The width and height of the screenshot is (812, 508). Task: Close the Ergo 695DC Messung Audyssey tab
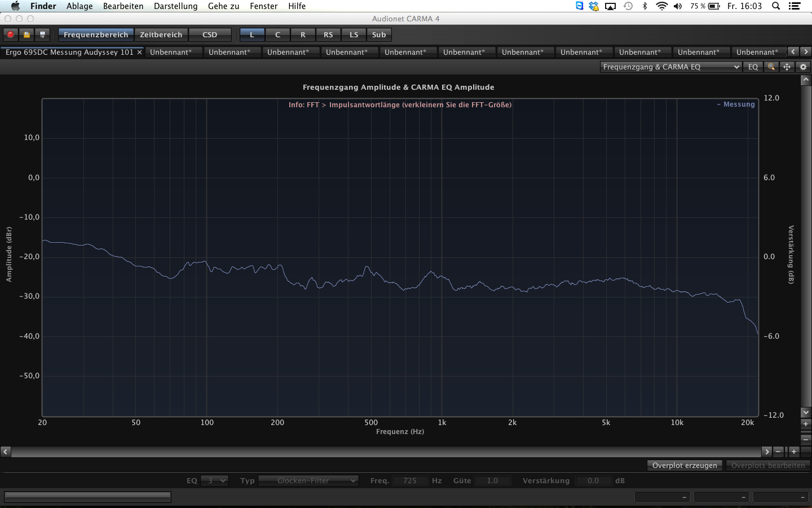(139, 52)
